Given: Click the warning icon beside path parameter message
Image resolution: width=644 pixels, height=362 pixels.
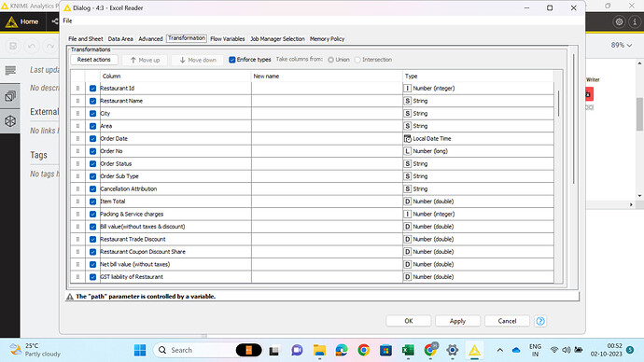Looking at the screenshot, I should click(70, 297).
